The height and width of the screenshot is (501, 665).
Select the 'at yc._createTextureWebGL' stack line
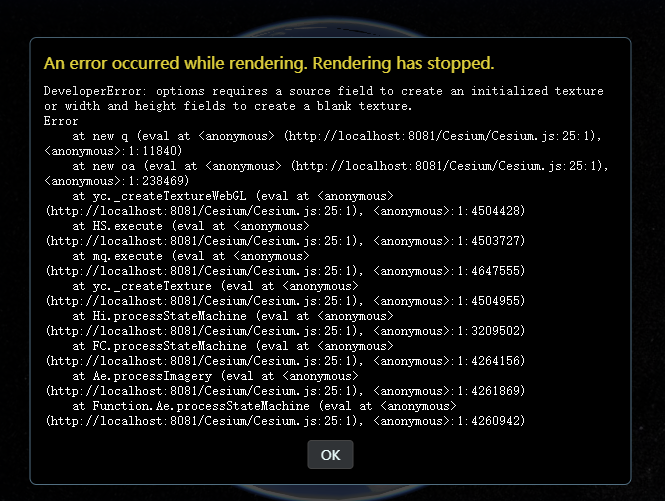pyautogui.click(x=233, y=196)
